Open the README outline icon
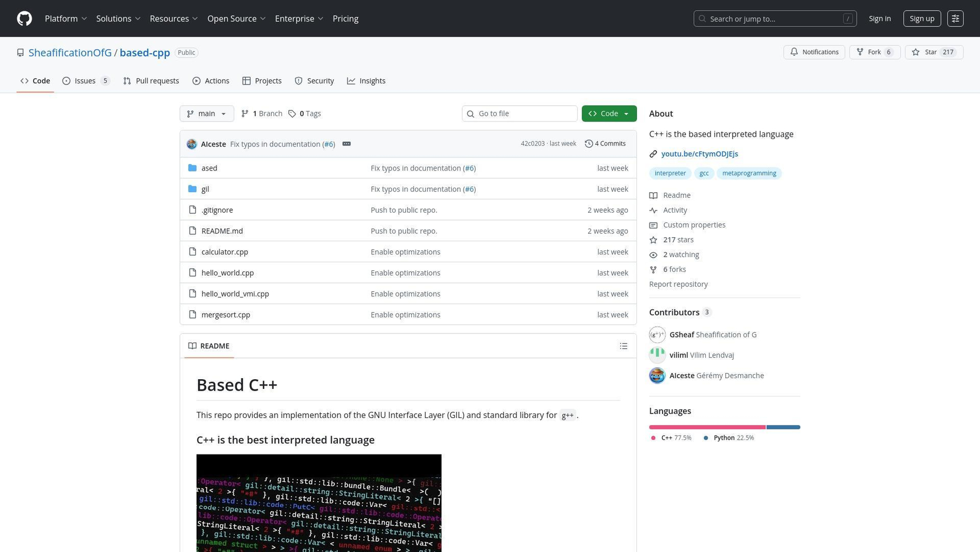Viewport: 980px width, 552px height. click(x=624, y=346)
